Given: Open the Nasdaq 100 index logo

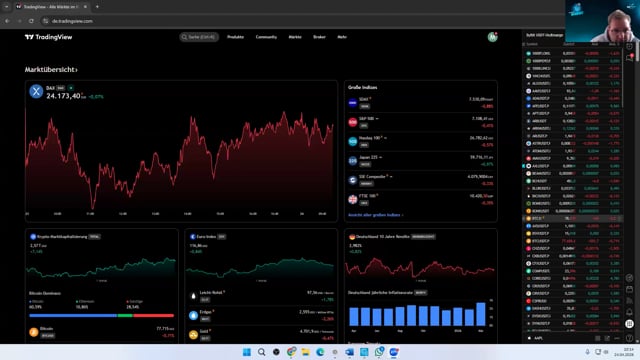Looking at the screenshot, I should (353, 141).
